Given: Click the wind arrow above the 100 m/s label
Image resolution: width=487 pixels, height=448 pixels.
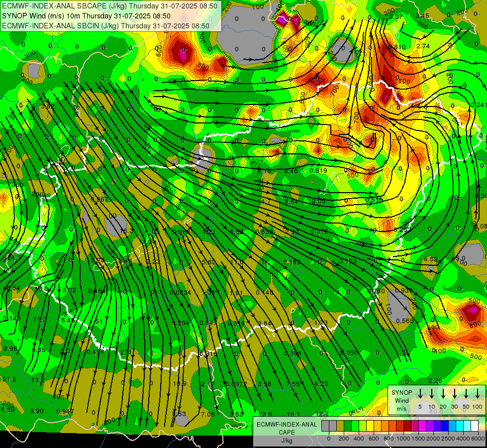Looking at the screenshot, I should coord(478,394).
